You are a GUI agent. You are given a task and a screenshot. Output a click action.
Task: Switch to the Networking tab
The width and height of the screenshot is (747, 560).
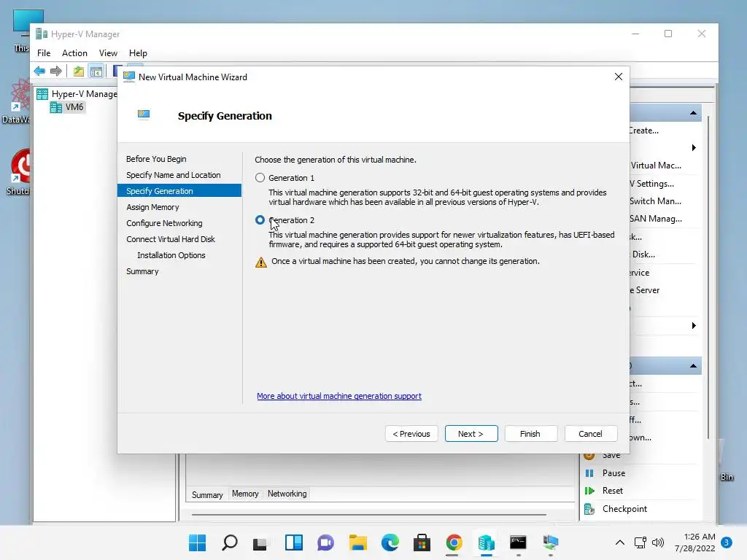coord(287,494)
